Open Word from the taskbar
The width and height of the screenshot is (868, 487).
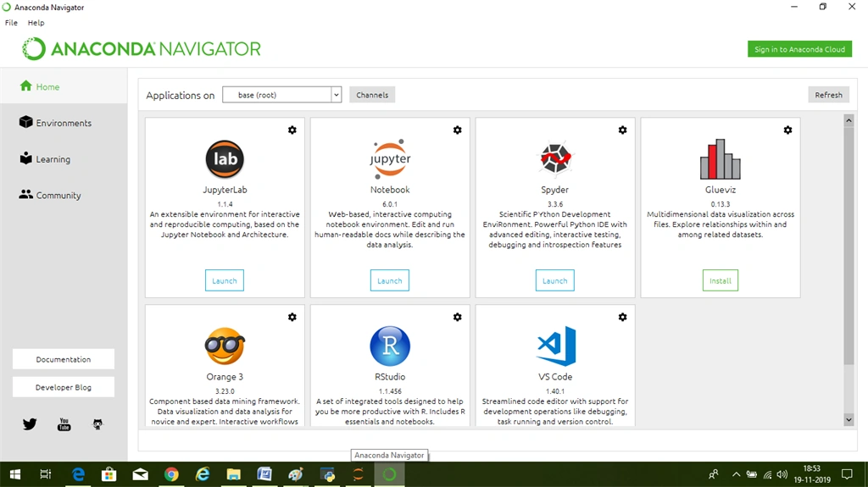[x=264, y=474]
